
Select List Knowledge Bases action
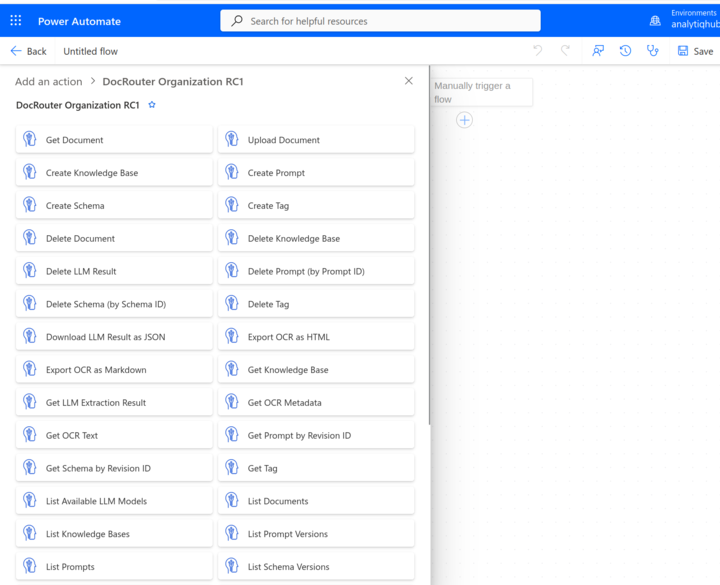(114, 534)
